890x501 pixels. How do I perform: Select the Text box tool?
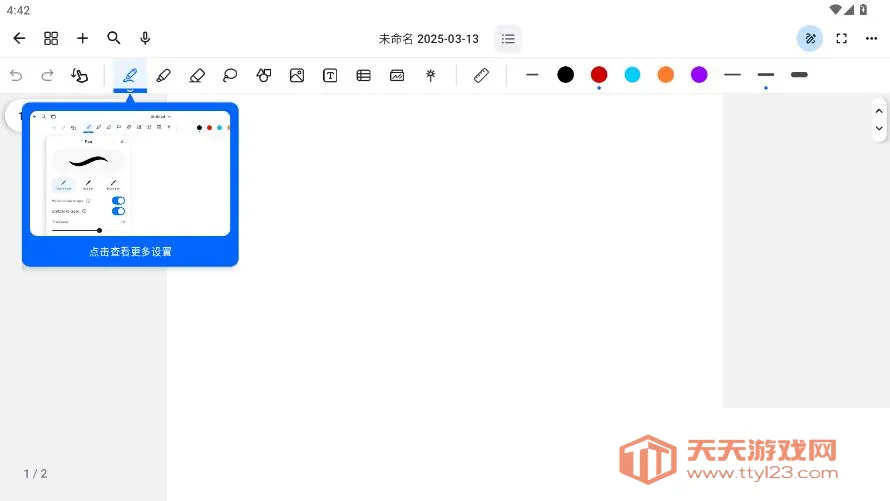click(x=330, y=75)
